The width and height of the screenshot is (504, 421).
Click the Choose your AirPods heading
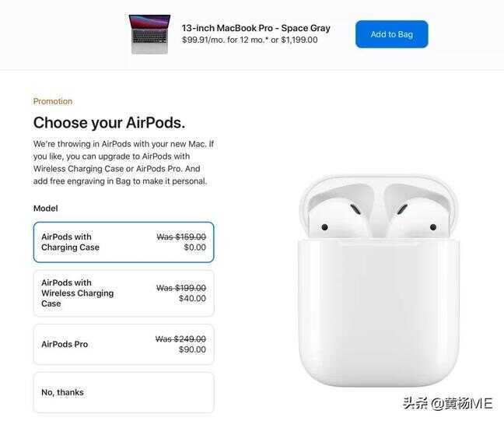(x=110, y=123)
